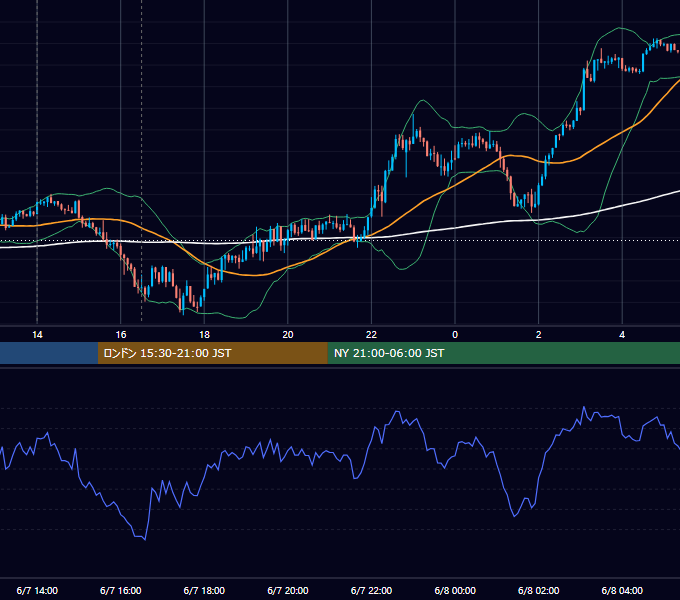
Task: Click the 6/7 22:00 date label
Action: (x=371, y=591)
